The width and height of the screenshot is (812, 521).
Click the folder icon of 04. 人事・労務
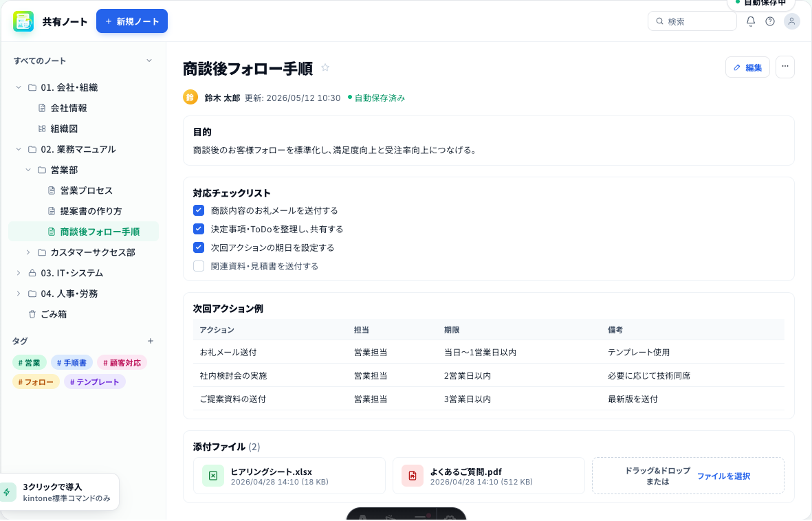[x=32, y=293]
